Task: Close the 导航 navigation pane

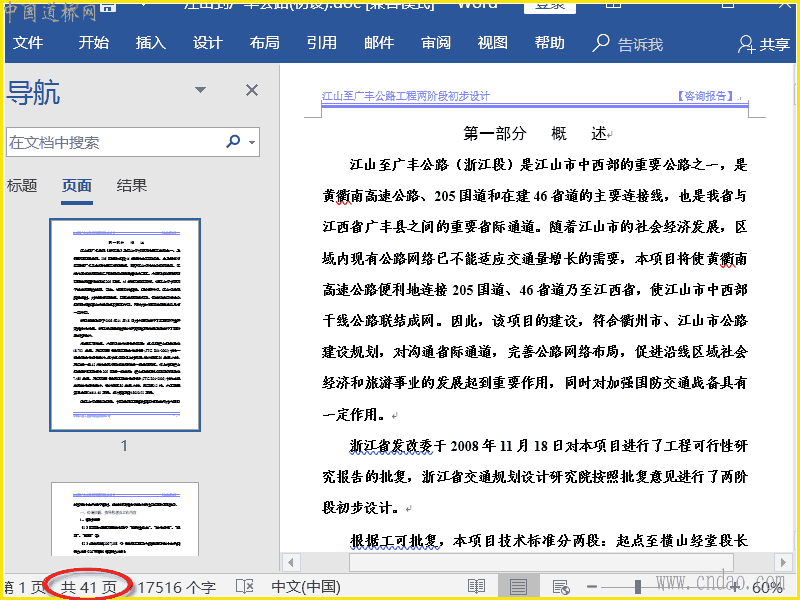Action: 252,90
